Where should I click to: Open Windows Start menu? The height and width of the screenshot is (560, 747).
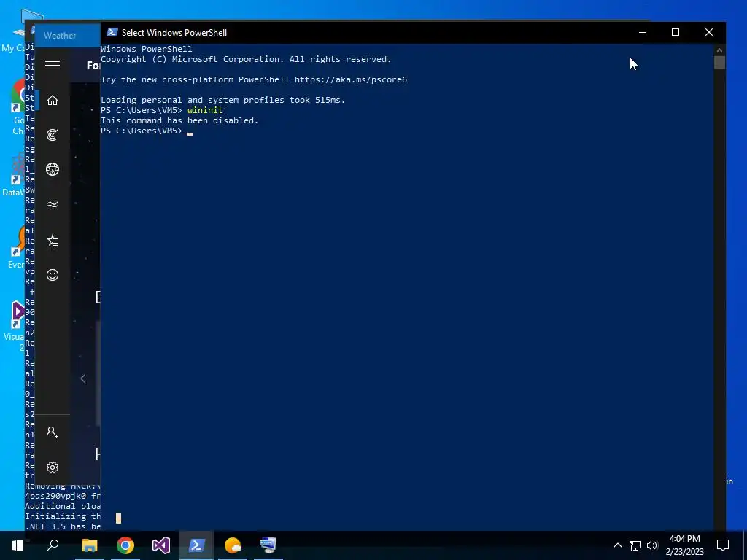18,545
